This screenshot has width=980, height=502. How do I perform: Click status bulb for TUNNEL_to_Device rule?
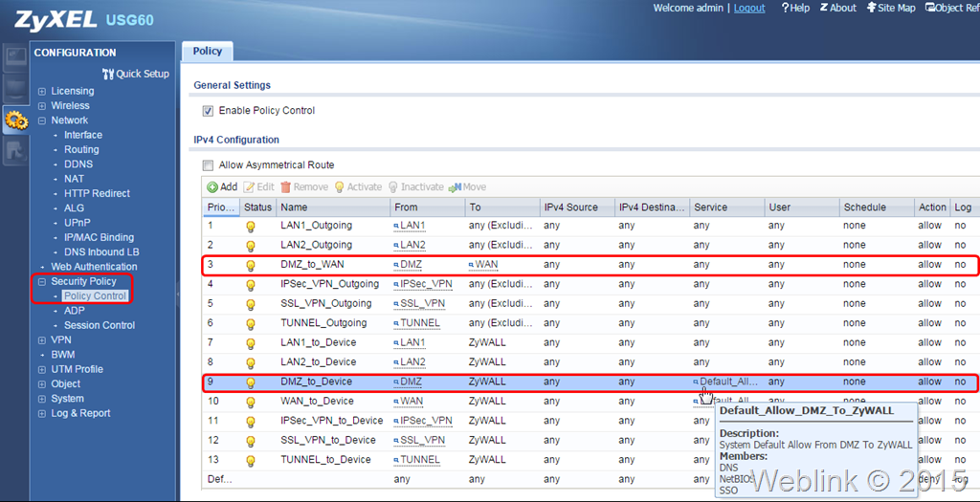point(251,461)
